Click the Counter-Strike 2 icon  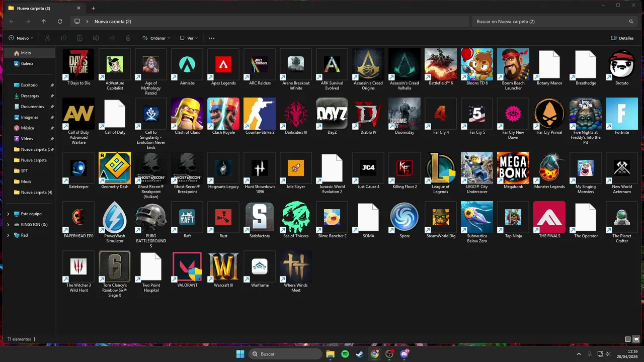pos(260,114)
